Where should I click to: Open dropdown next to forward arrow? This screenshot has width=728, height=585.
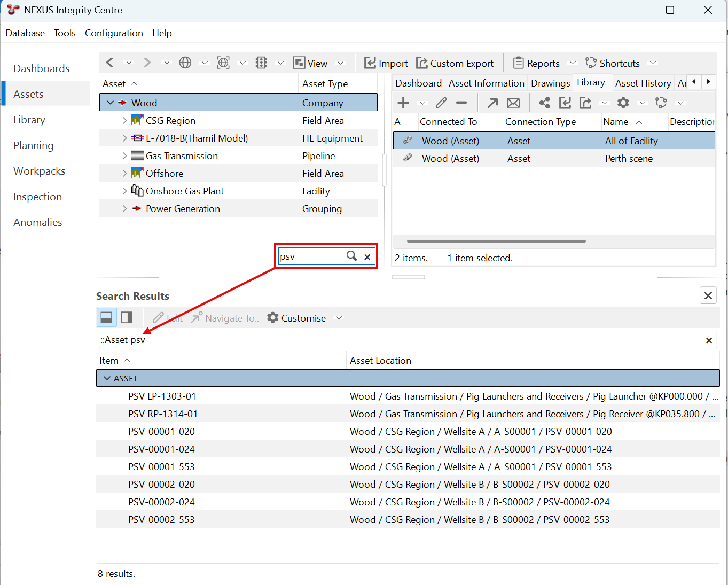[x=167, y=63]
